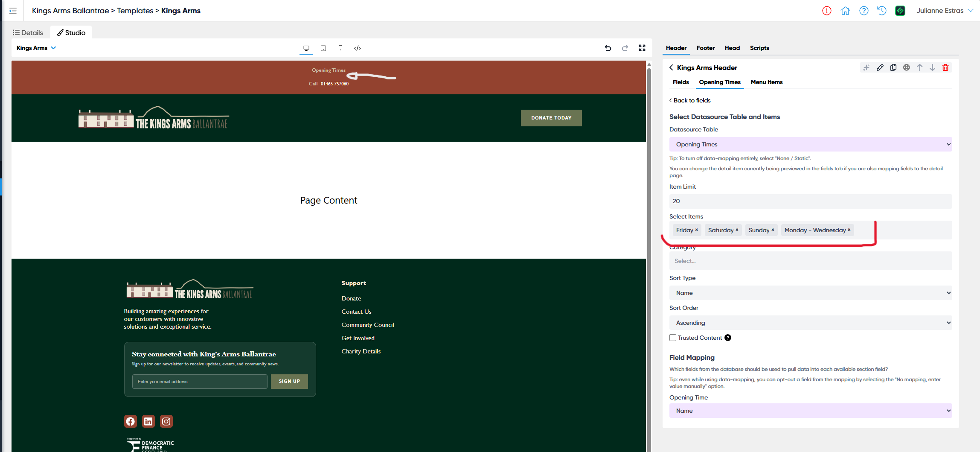The image size is (980, 452).
Task: Switch to the Studio tab
Action: click(x=71, y=32)
